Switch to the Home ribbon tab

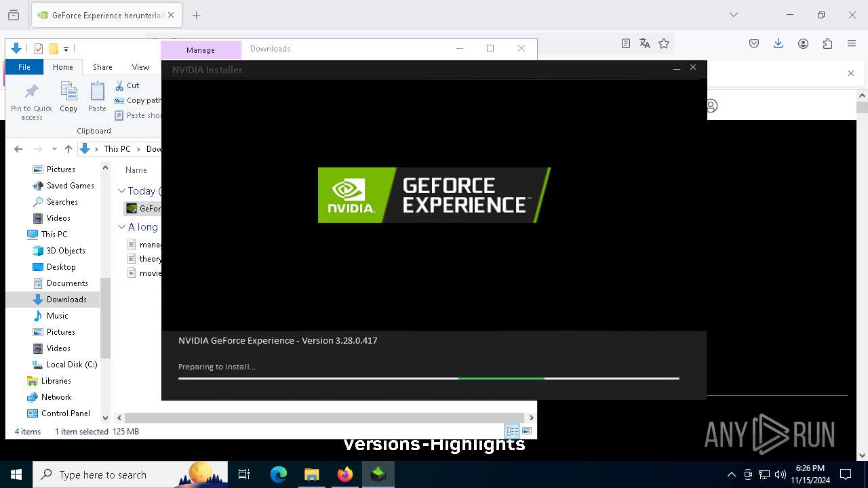(x=62, y=67)
